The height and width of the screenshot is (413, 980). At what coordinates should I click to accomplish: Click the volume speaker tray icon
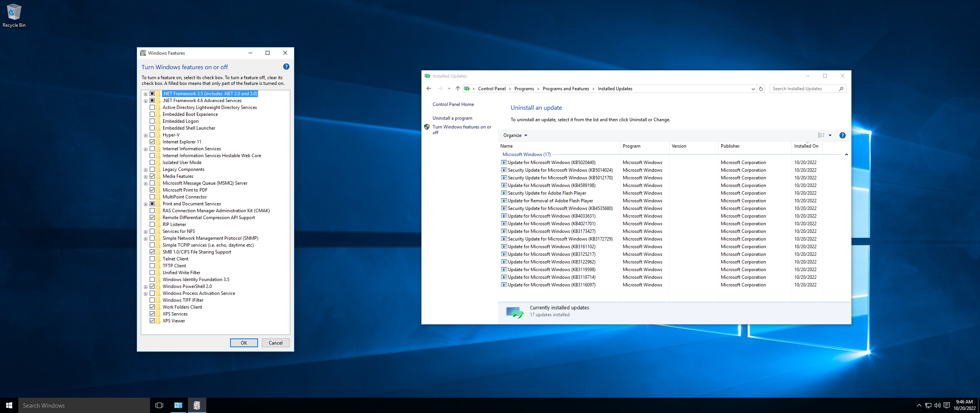click(938, 405)
